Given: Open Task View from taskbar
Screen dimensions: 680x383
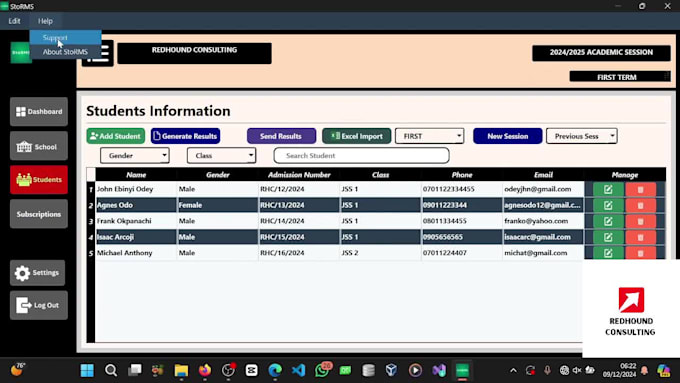Looking at the screenshot, I should coord(135,370).
